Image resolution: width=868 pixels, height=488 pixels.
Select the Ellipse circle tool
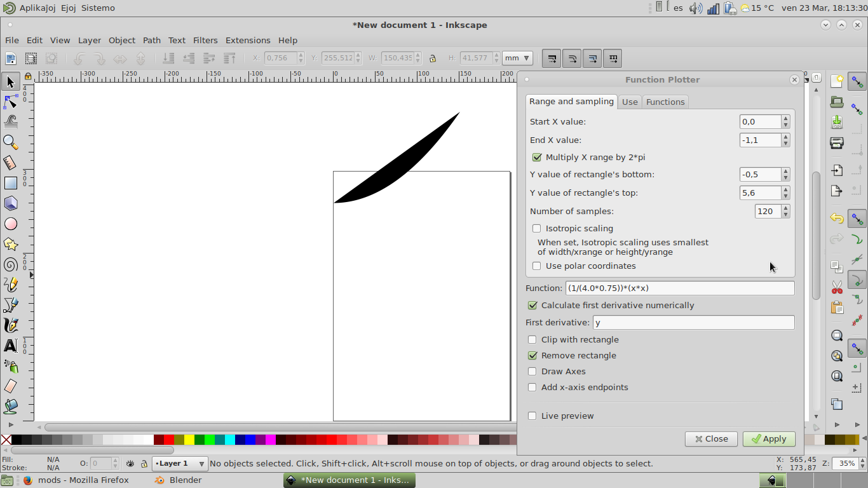coord(10,224)
